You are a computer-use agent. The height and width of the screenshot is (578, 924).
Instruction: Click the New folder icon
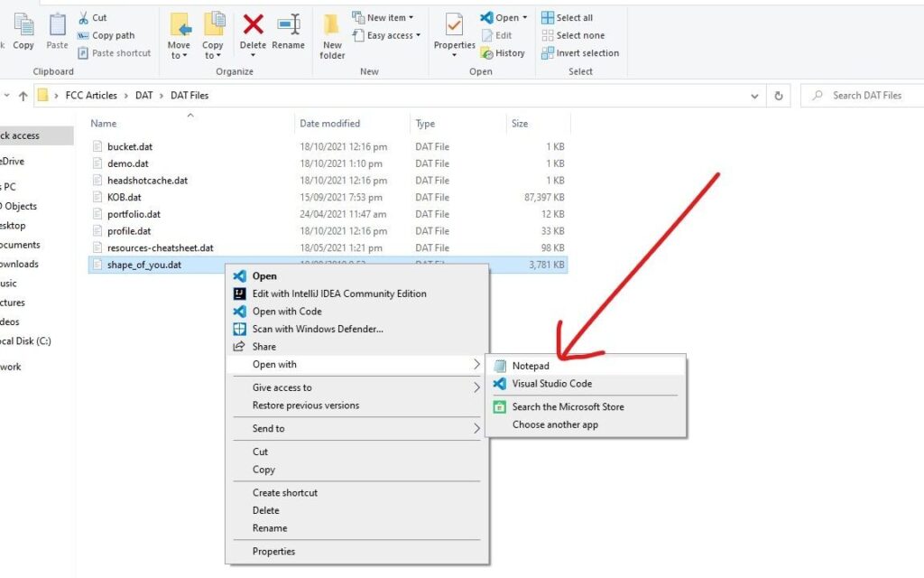[332, 27]
